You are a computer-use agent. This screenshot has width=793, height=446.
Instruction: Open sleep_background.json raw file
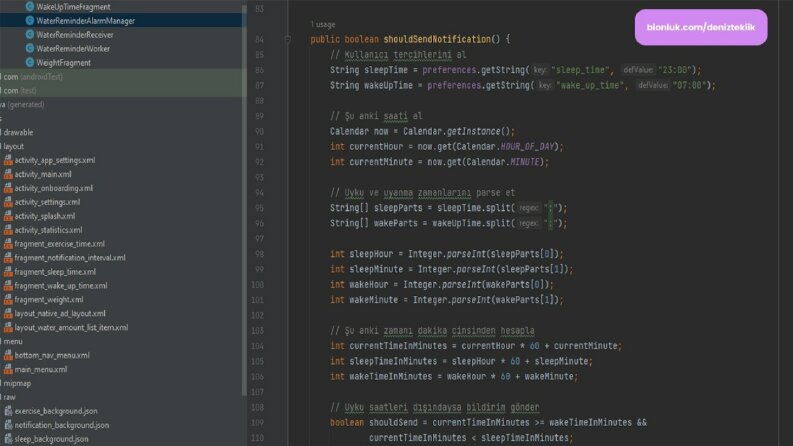pos(52,439)
